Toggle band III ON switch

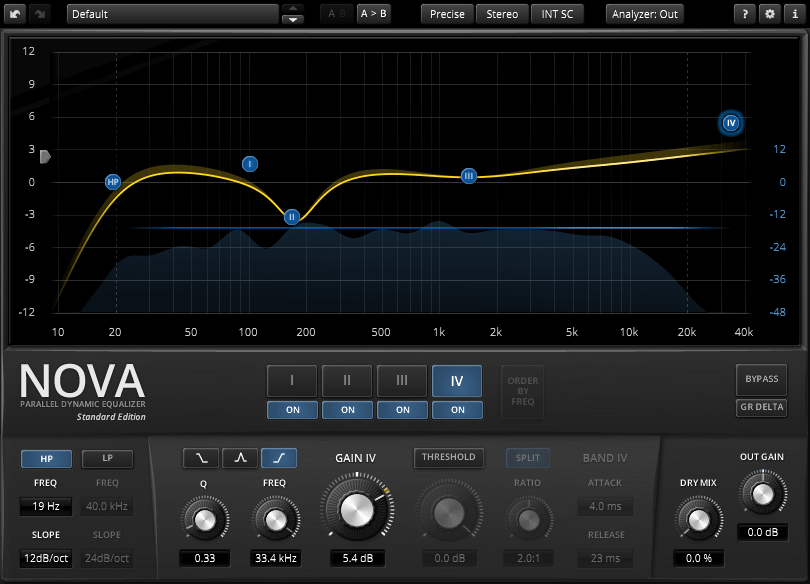(x=402, y=410)
